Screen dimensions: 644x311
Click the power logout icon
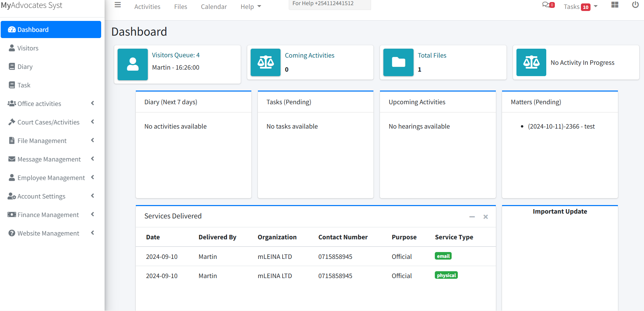tap(635, 5)
